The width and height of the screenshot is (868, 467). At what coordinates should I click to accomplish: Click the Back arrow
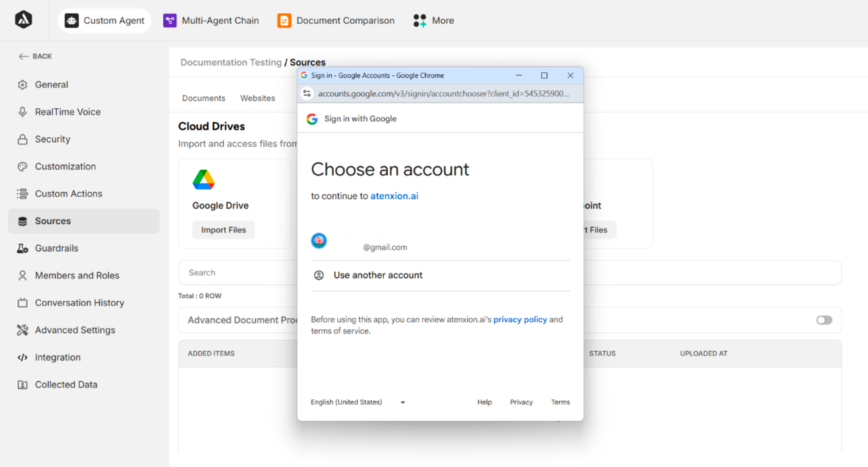[24, 56]
